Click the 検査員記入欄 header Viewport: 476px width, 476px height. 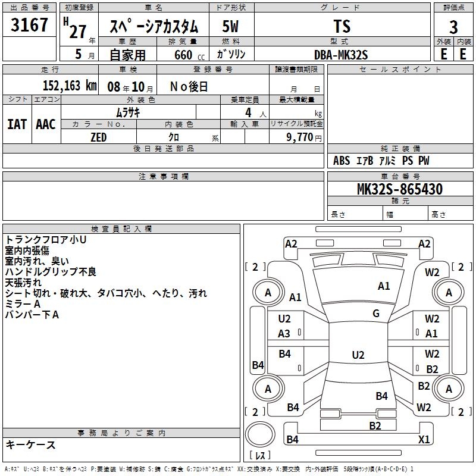click(121, 229)
